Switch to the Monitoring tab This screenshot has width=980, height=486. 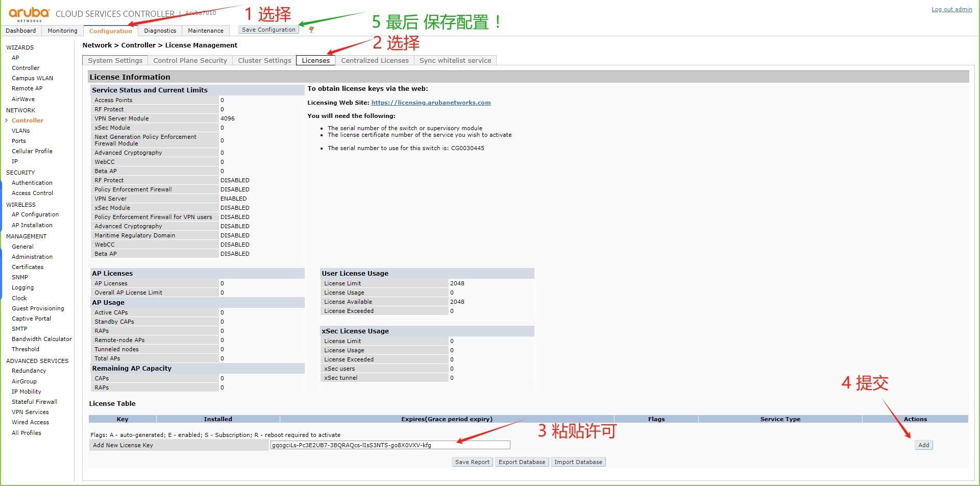tap(62, 31)
